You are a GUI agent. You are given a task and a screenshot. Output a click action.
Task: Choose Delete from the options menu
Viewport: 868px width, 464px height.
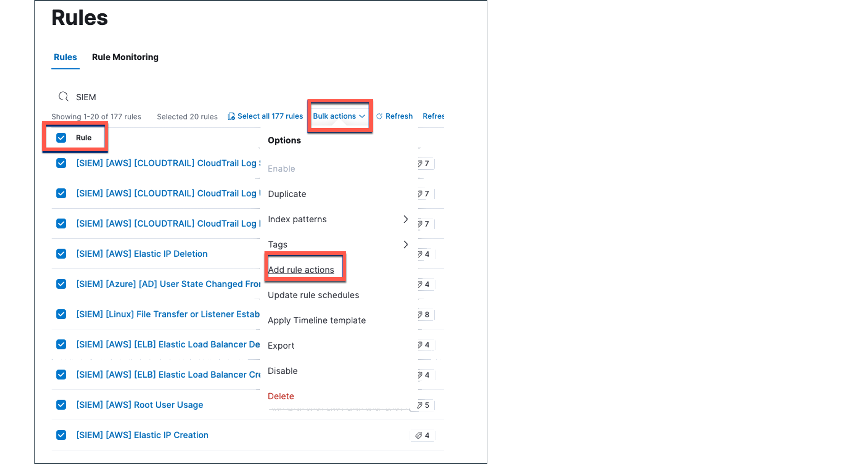pyautogui.click(x=281, y=396)
